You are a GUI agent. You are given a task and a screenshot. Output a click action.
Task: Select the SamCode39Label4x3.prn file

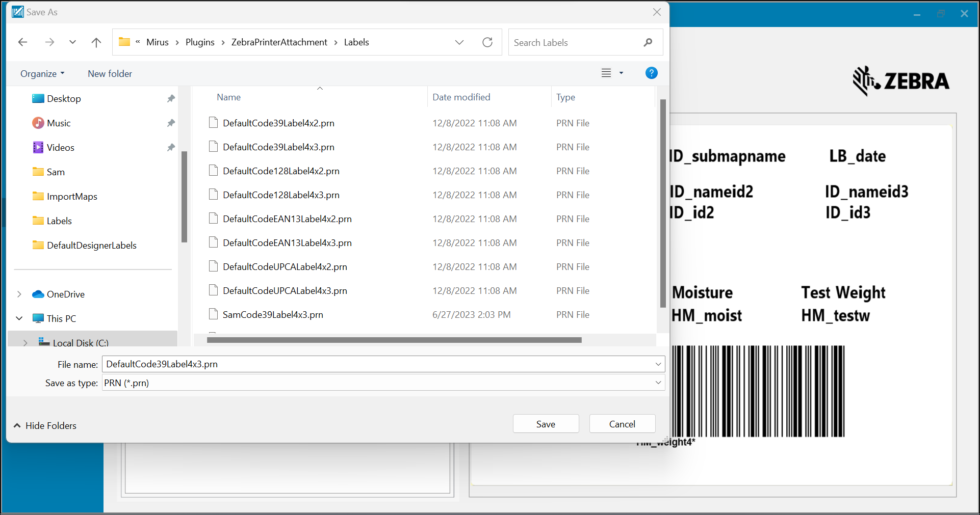point(273,315)
